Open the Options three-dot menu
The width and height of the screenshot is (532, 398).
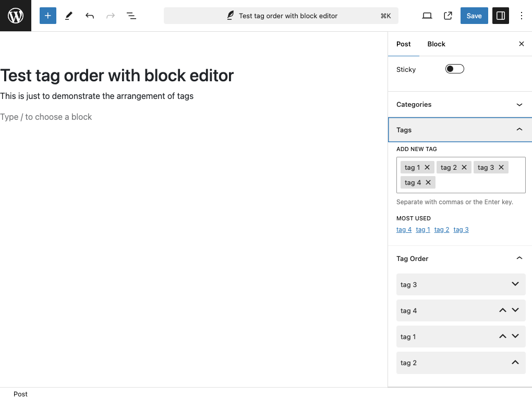pyautogui.click(x=521, y=16)
